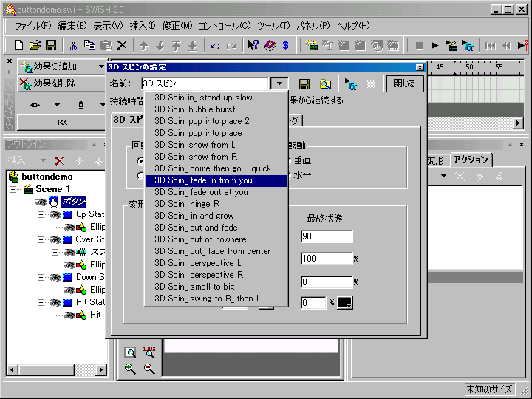Choose '3D Spin_ hinge R' preset
The width and height of the screenshot is (532, 399).
[x=216, y=204]
